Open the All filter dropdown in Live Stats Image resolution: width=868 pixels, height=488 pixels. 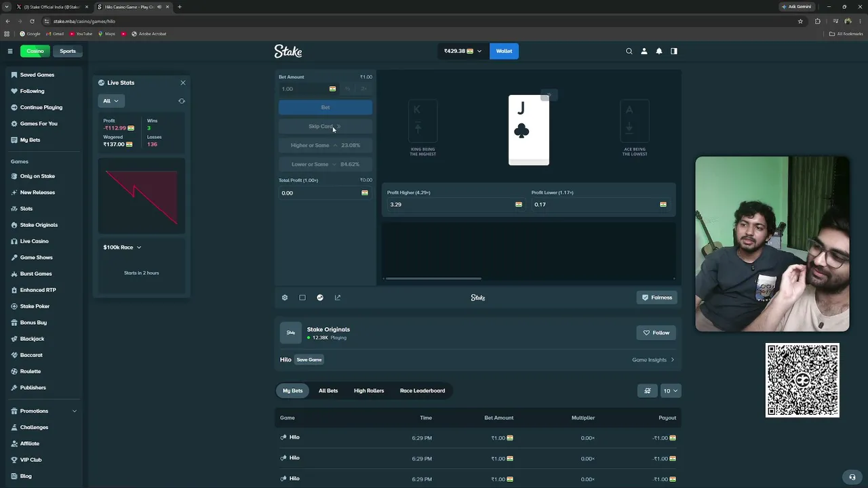[x=111, y=101]
